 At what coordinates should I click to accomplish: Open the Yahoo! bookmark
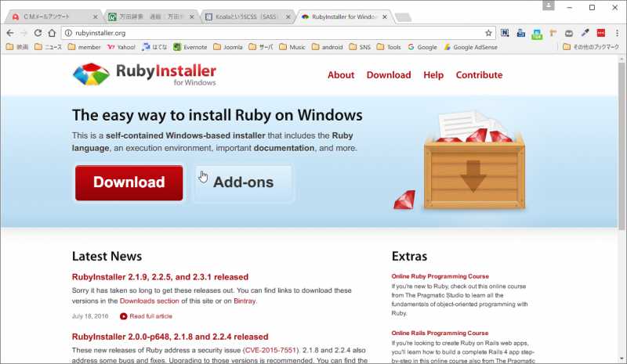(x=121, y=47)
